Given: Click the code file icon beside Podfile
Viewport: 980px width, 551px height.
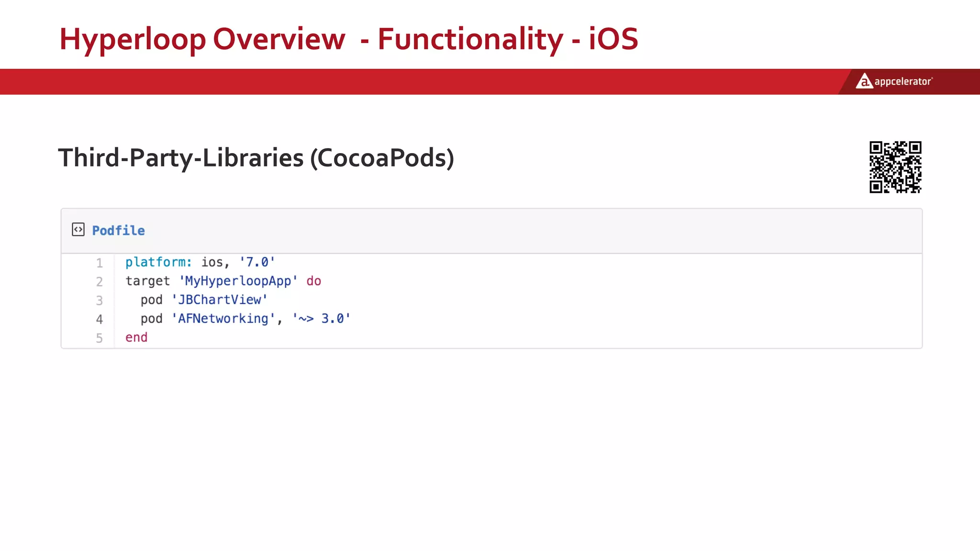Looking at the screenshot, I should pos(78,230).
